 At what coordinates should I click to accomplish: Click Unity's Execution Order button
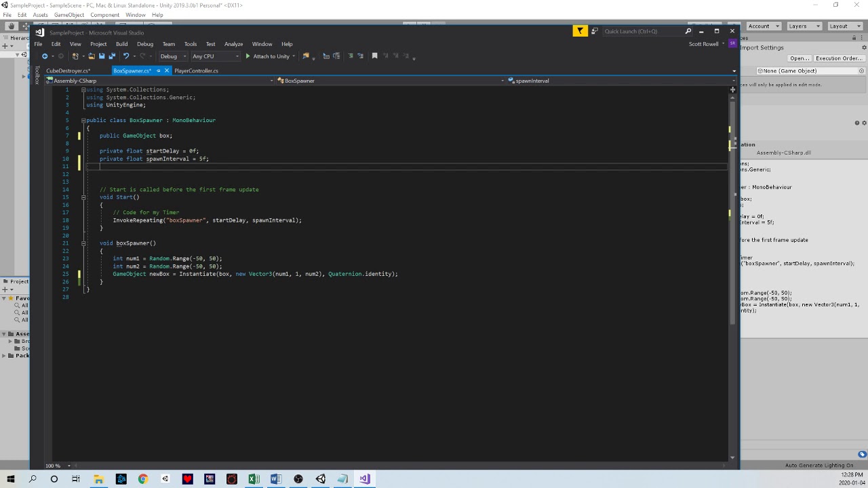pyautogui.click(x=839, y=58)
